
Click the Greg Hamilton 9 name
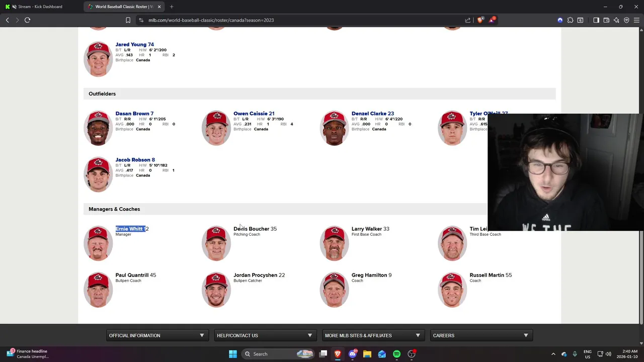371,275
